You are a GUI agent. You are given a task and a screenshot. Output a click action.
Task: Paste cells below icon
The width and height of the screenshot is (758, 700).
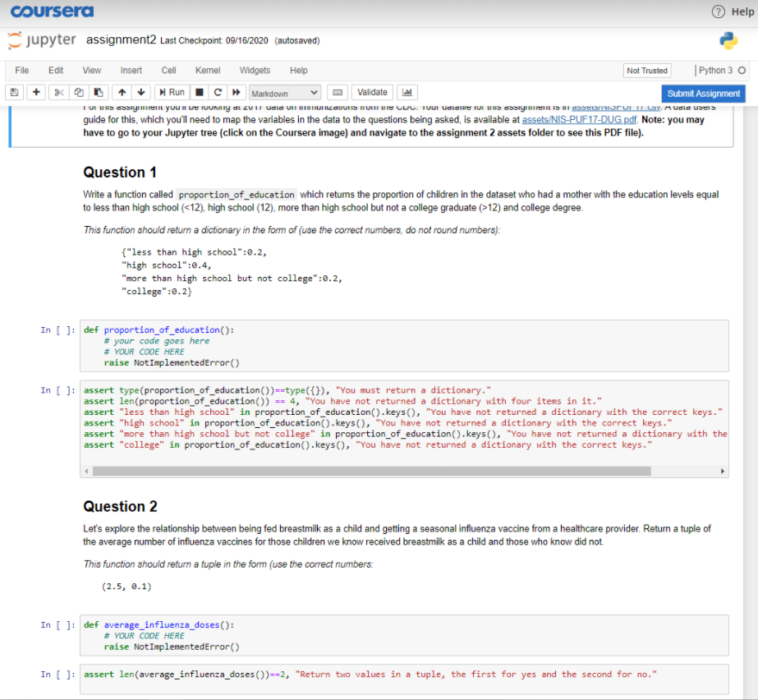(x=98, y=92)
